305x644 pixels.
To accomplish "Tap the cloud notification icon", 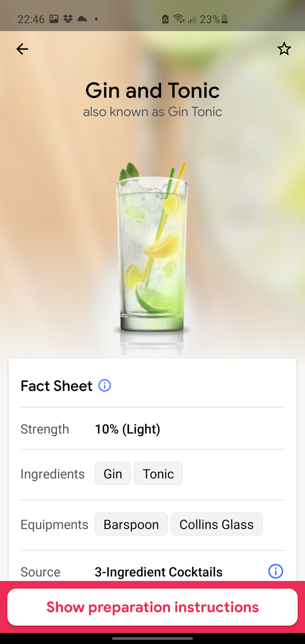I will pos(82,19).
